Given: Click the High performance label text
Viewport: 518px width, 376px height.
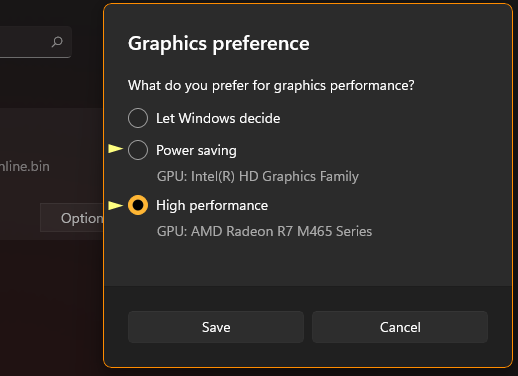Looking at the screenshot, I should tap(212, 206).
